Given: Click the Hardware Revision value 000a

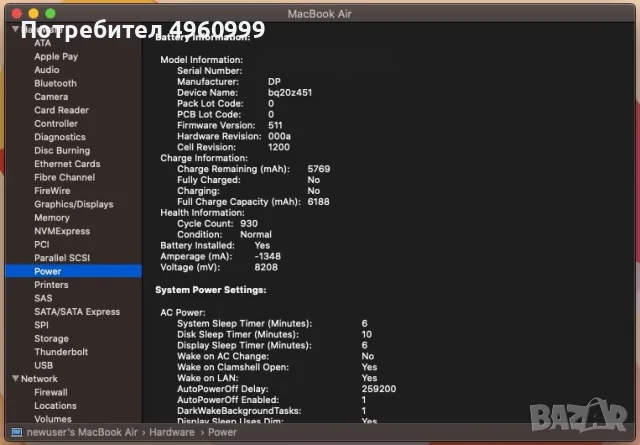Looking at the screenshot, I should (x=280, y=136).
